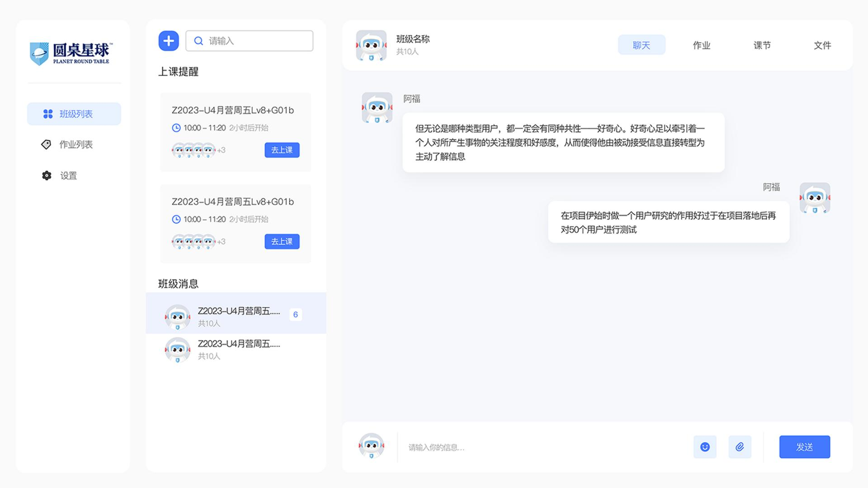Click 发送 button to send message
The height and width of the screenshot is (488, 868).
[x=805, y=446]
